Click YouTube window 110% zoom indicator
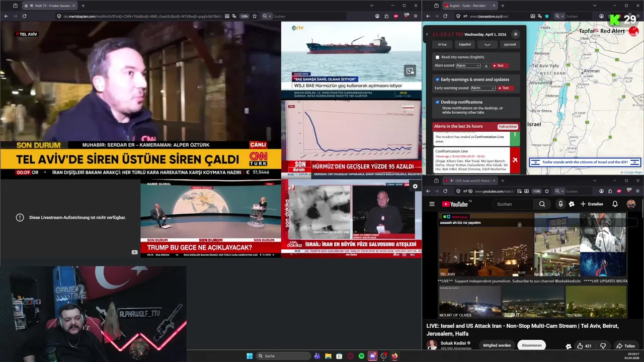The height and width of the screenshot is (362, 644). click(x=537, y=191)
